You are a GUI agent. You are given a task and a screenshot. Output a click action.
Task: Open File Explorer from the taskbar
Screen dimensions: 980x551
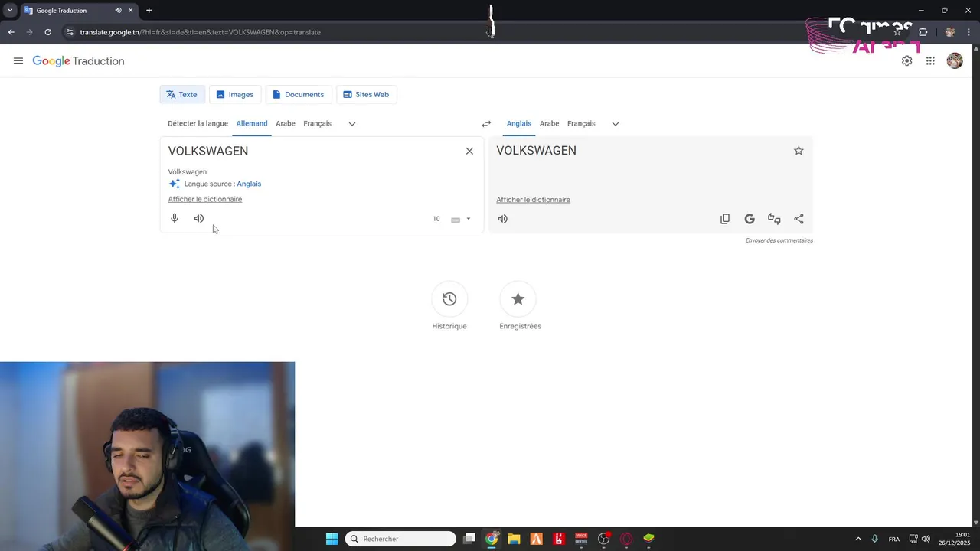[514, 539]
